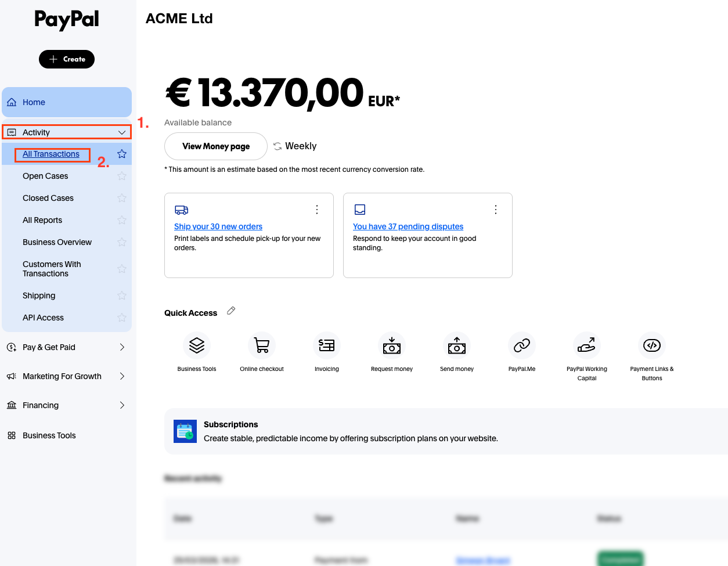Expand the Financing section

pos(122,405)
